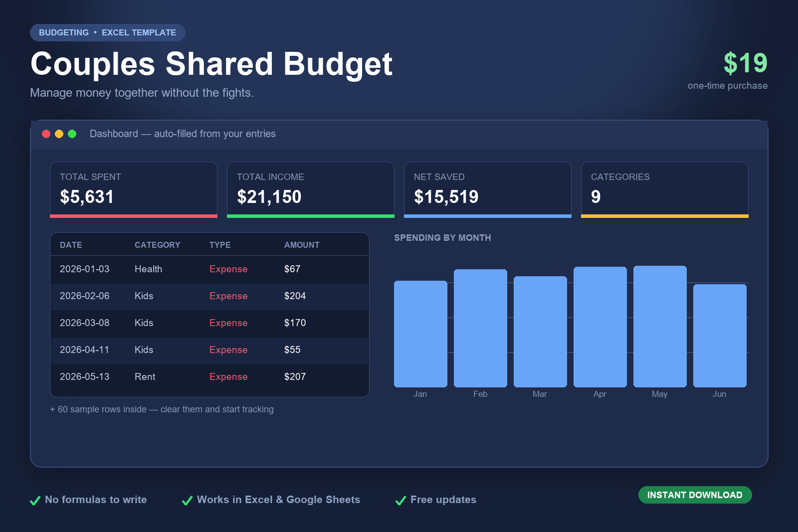Click the yellow window dot

coord(59,134)
